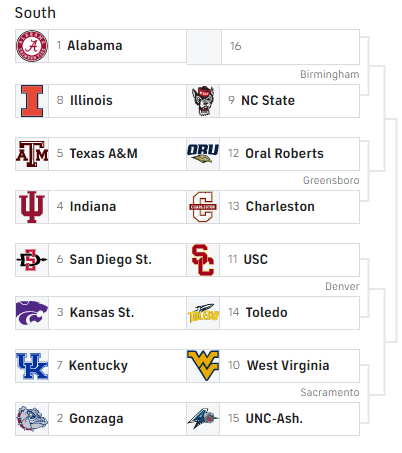This screenshot has height=453, width=402.
Task: Click the Kansas St. wildcat logo
Action: pos(32,313)
